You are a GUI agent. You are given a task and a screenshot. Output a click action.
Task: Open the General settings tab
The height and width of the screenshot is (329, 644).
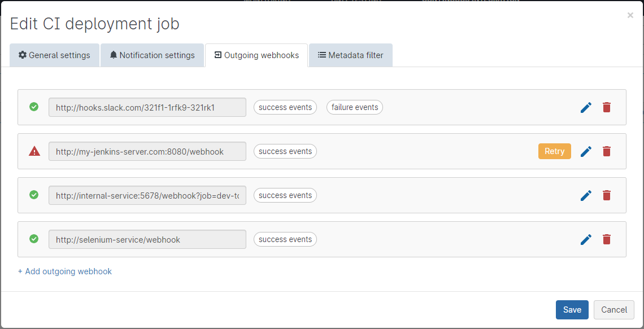54,55
